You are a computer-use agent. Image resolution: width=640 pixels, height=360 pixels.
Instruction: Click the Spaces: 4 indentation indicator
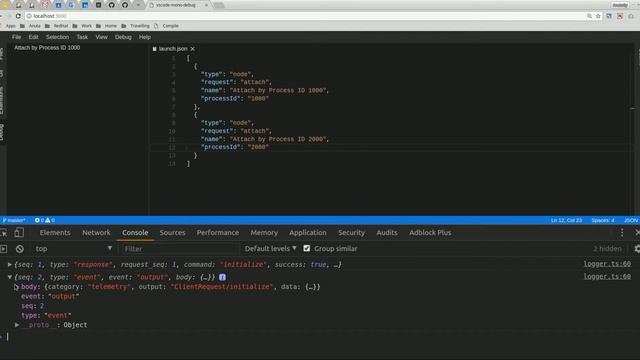coord(603,220)
